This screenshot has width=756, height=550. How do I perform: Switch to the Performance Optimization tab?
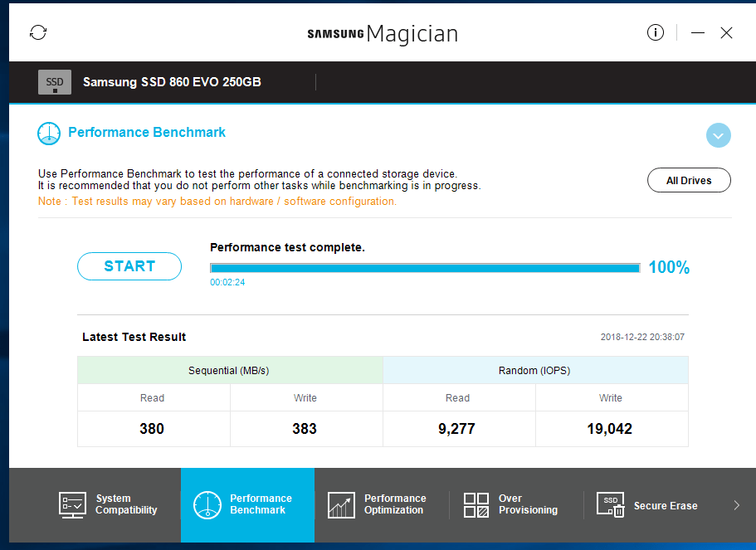pyautogui.click(x=382, y=504)
